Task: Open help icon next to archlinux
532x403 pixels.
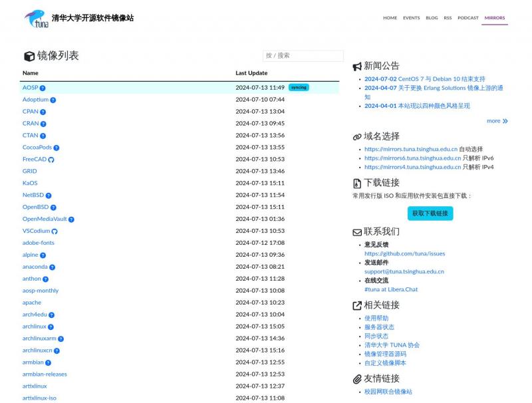Action: click(51, 327)
